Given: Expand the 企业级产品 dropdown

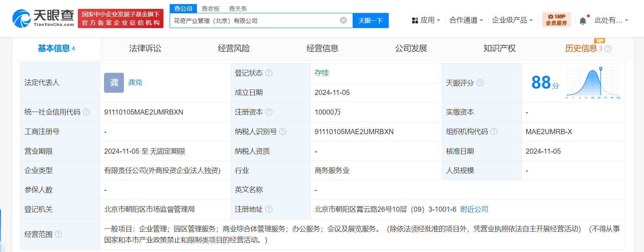Looking at the screenshot, I should coord(512,20).
